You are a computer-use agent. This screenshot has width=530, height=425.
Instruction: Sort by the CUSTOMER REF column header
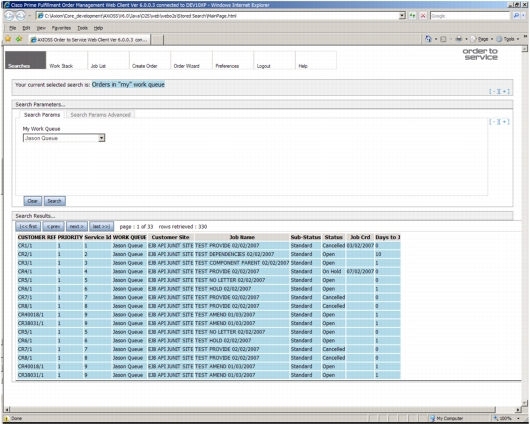[37, 237]
